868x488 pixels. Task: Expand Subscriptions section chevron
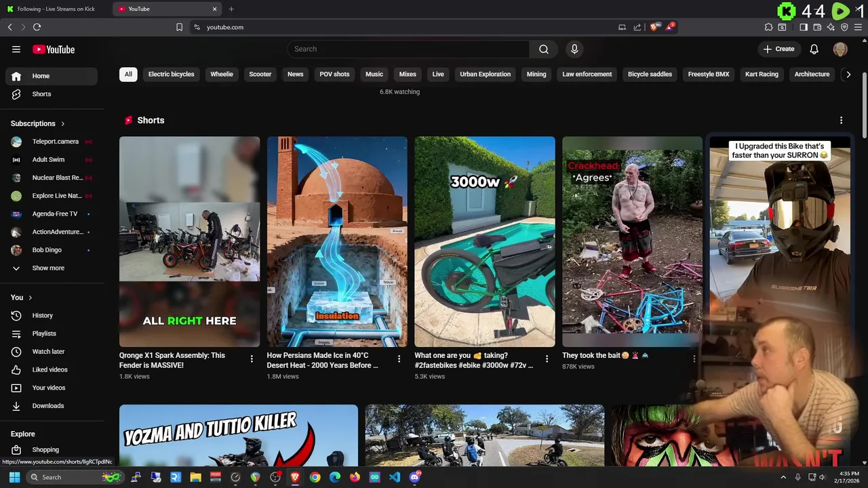point(63,123)
